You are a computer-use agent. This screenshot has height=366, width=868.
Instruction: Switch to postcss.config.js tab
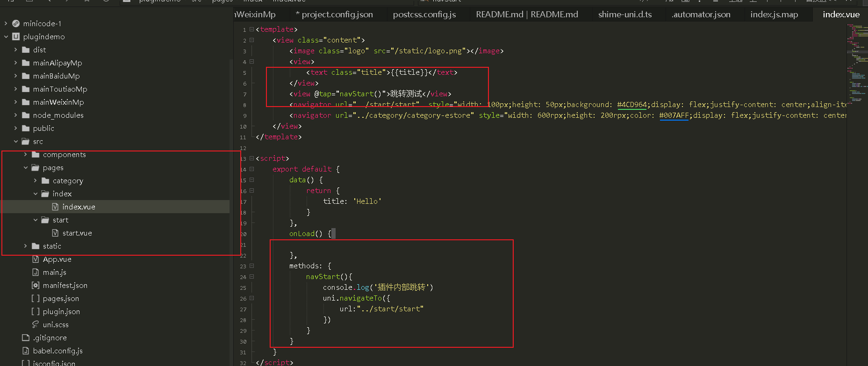(x=424, y=14)
